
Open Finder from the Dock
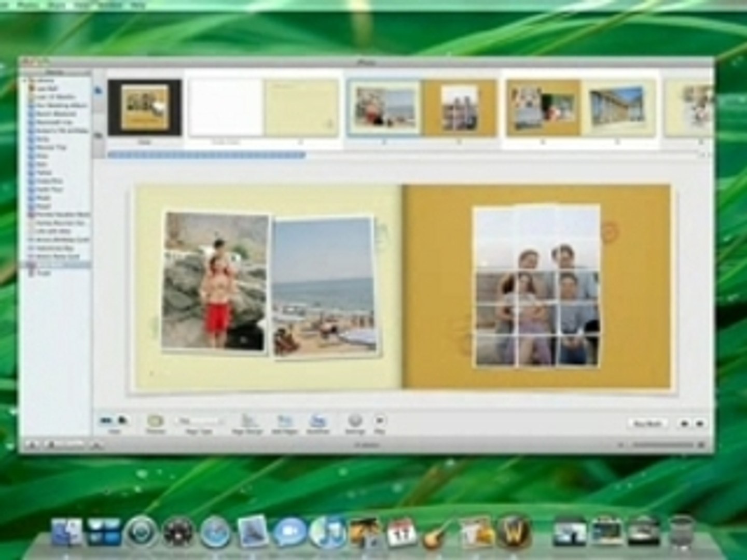pos(67,533)
